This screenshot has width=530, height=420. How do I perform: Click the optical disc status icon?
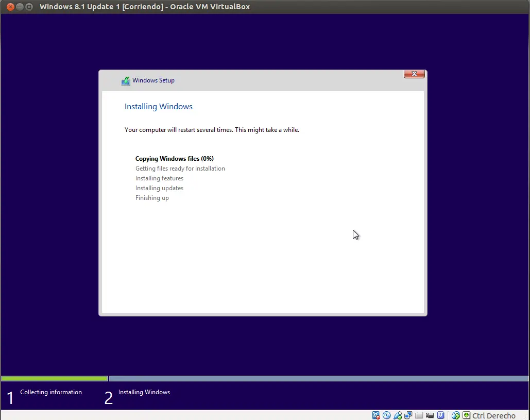(387, 415)
